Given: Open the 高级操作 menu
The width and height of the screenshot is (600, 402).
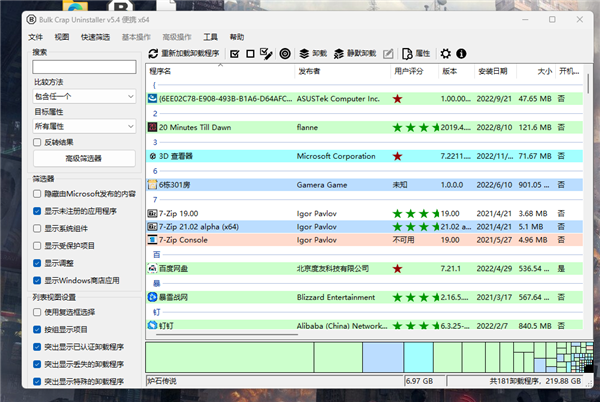Looking at the screenshot, I should pos(176,37).
